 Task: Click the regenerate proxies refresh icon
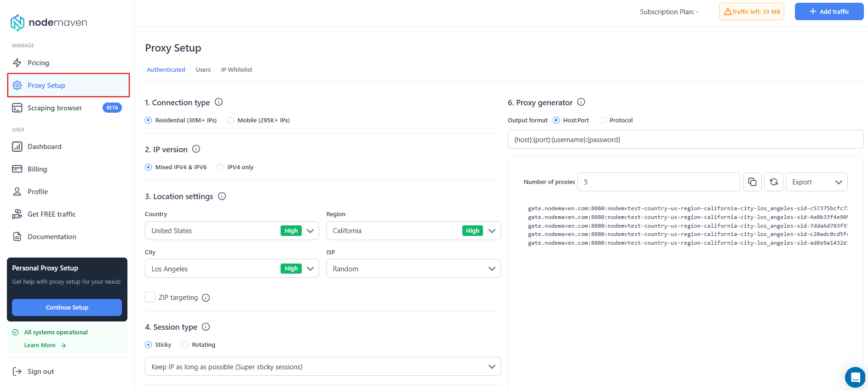click(774, 182)
